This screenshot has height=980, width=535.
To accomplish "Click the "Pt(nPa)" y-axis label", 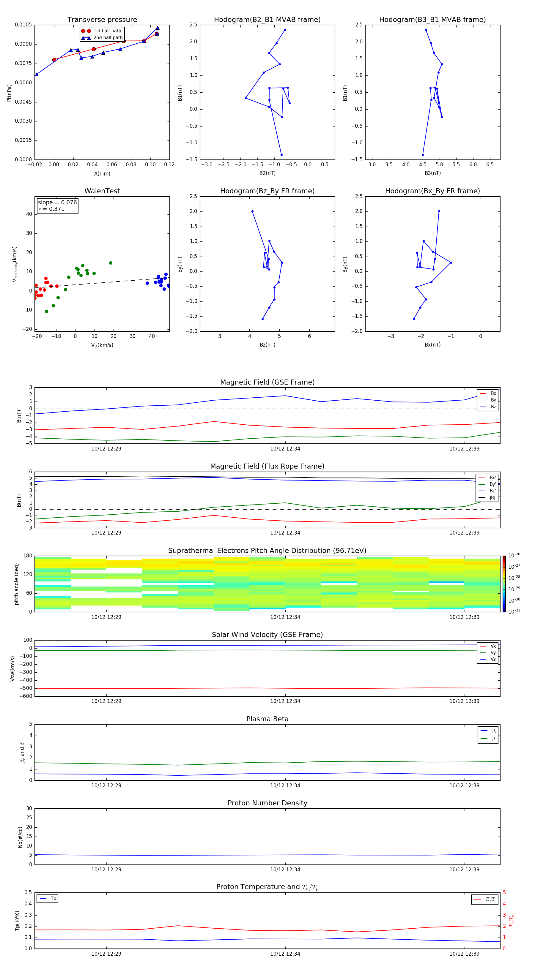I will tap(9, 92).
